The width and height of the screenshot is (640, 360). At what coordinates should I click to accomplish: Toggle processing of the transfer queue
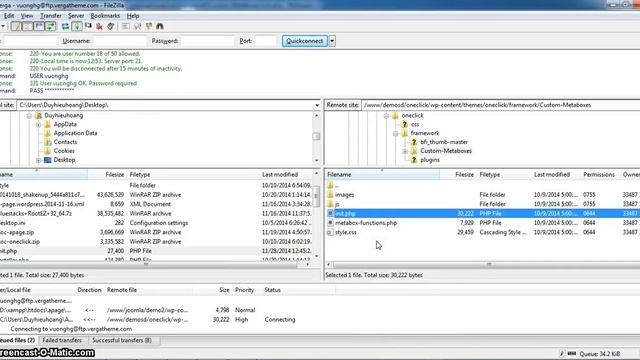(77, 26)
